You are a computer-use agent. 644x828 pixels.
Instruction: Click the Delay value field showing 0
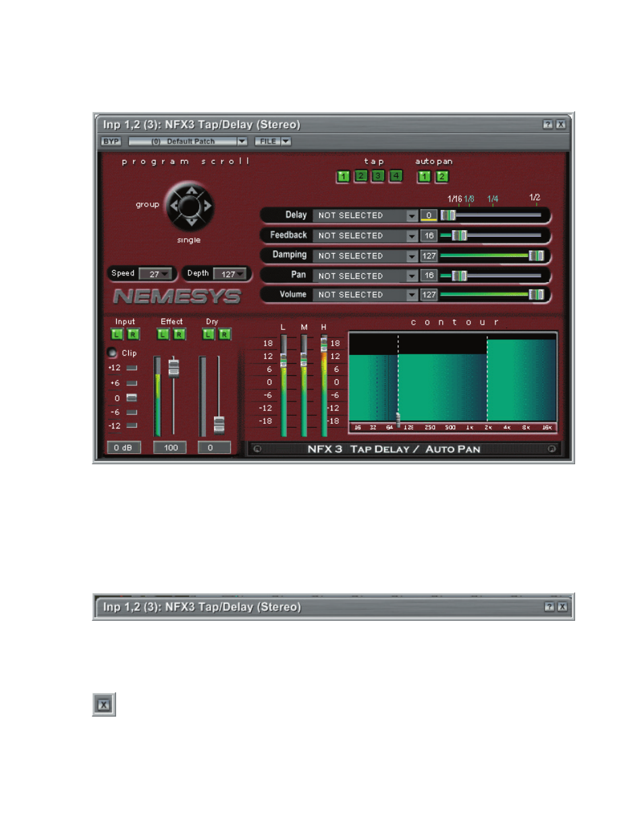[429, 215]
